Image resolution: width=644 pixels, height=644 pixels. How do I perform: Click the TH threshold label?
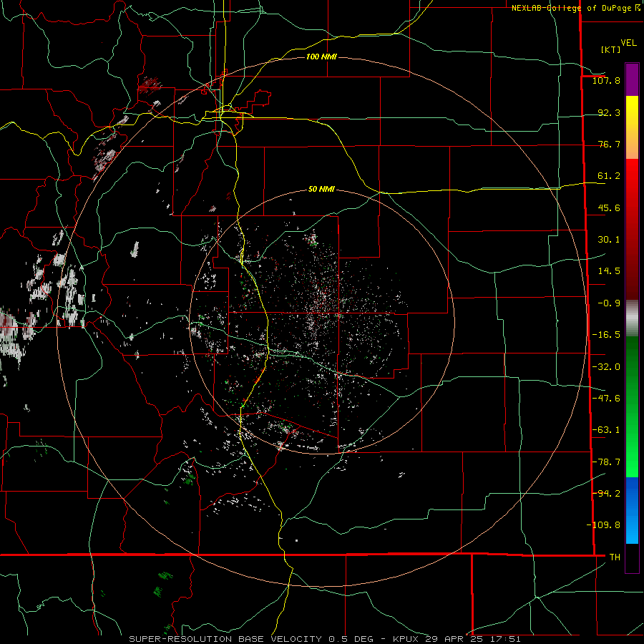[x=615, y=557]
